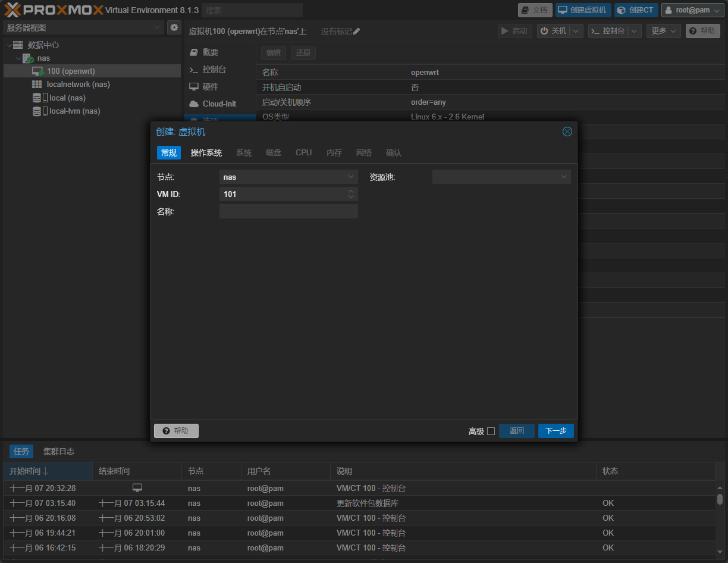Image resolution: width=728 pixels, height=563 pixels.
Task: Switch to the cluster log tab
Action: pyautogui.click(x=59, y=452)
